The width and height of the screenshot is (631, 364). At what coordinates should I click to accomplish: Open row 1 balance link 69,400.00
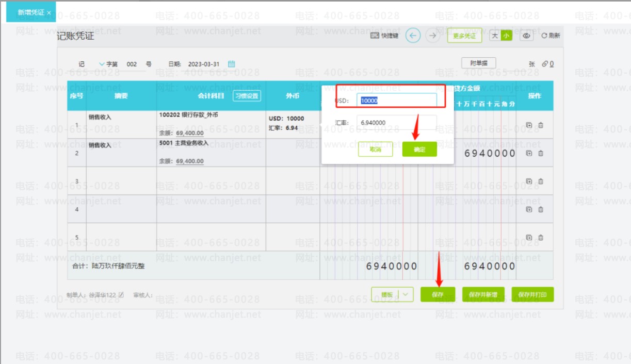coord(189,133)
